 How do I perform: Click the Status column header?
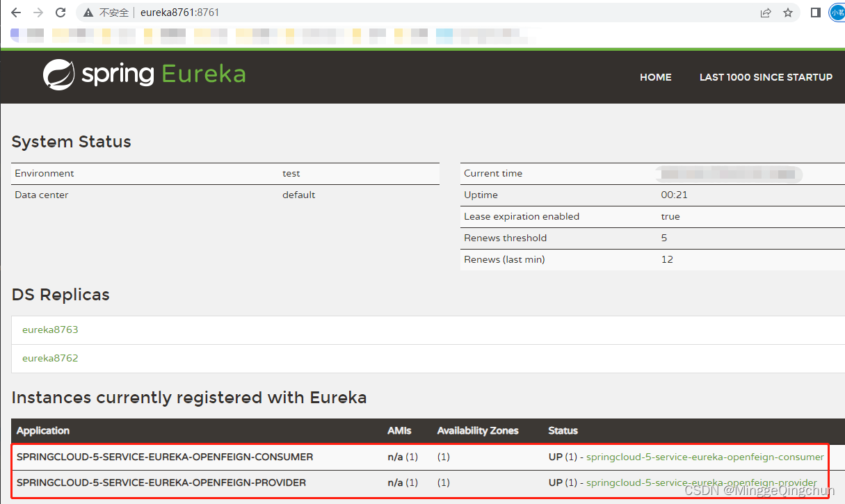563,430
